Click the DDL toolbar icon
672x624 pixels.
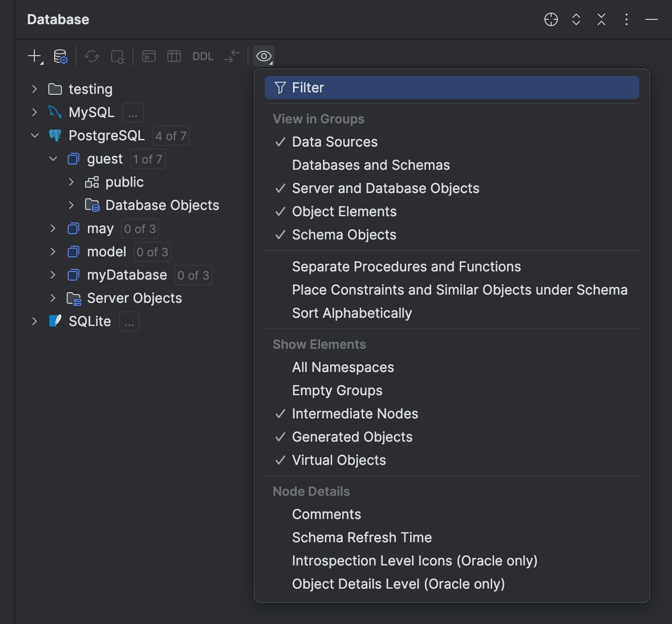pos(203,56)
